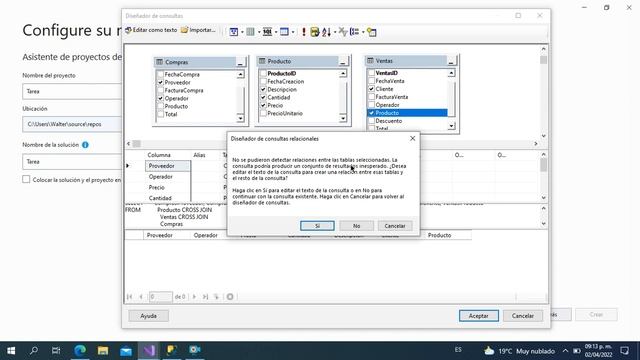Screen dimensions: 640x360
Task: Check FechaCompra in Compras table
Action: [x=160, y=74]
